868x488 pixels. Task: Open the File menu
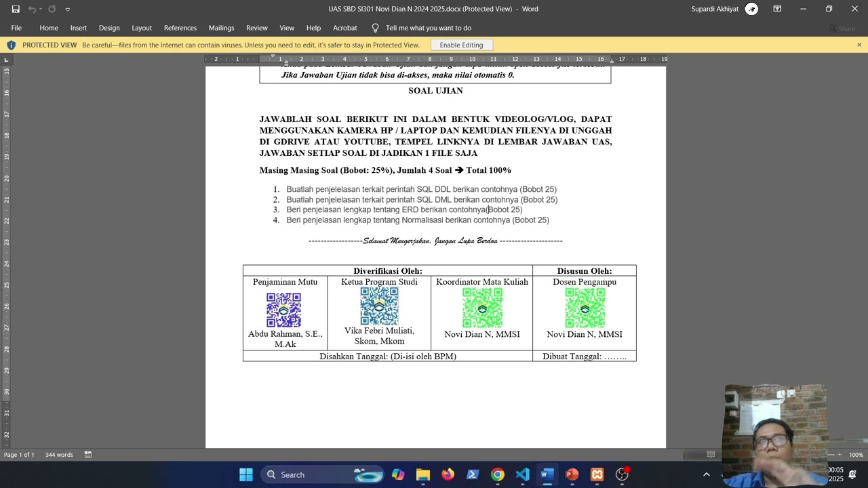click(x=16, y=28)
